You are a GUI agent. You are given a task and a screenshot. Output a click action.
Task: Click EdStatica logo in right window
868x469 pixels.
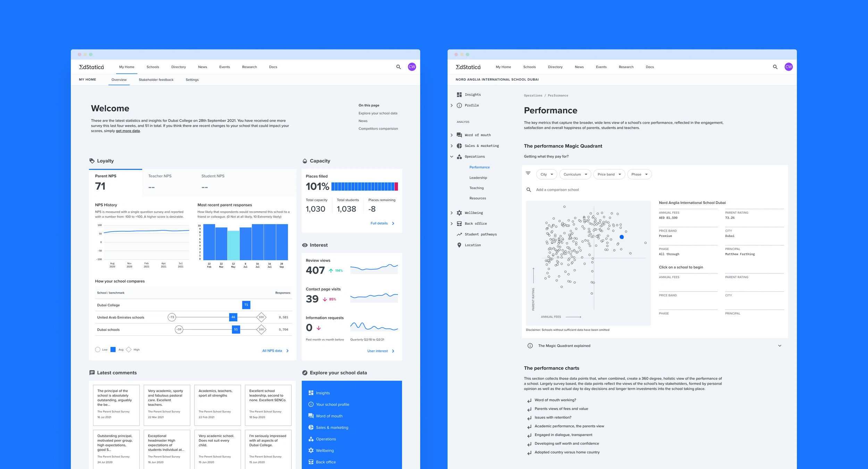click(x=468, y=67)
